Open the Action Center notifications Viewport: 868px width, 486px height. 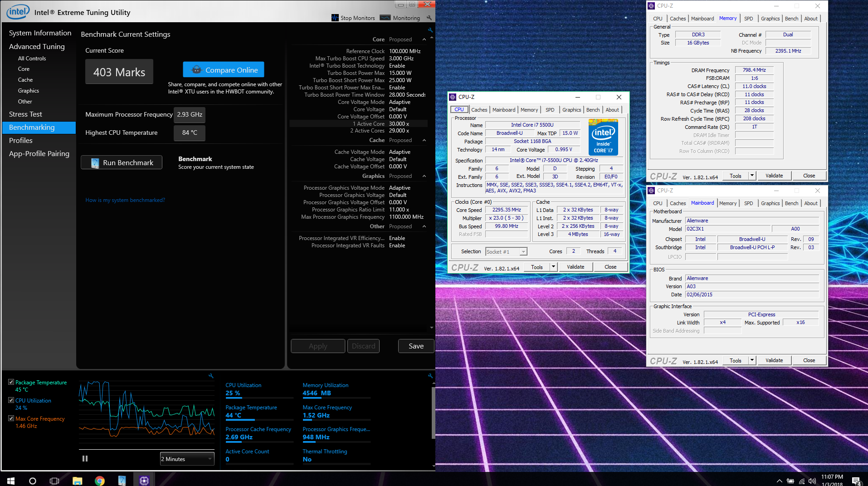[856, 481]
